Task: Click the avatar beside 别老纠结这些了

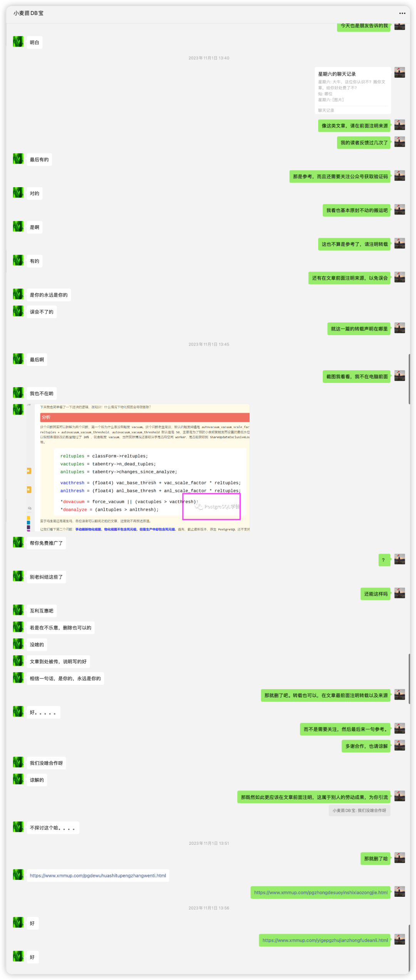Action: pyautogui.click(x=18, y=576)
